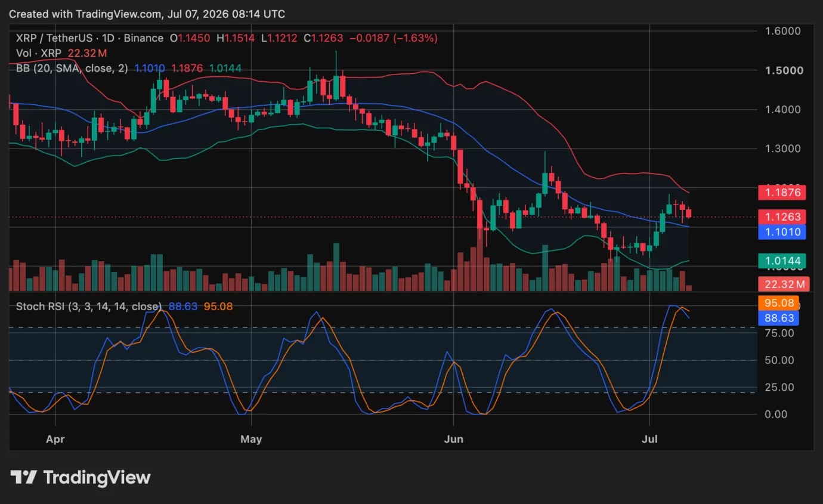Click the red 1.1876 tag on price axis
This screenshot has width=823, height=504.
pos(782,193)
